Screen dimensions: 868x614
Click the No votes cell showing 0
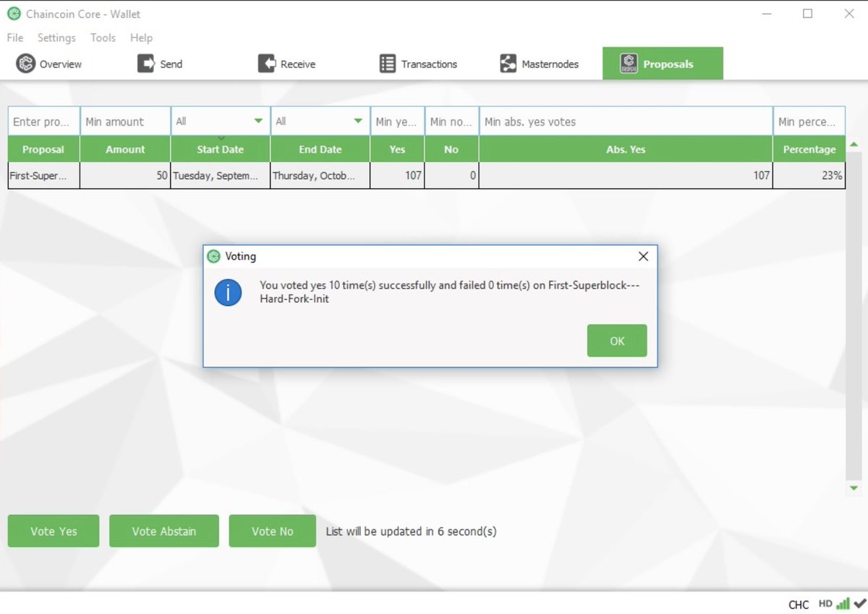click(451, 176)
